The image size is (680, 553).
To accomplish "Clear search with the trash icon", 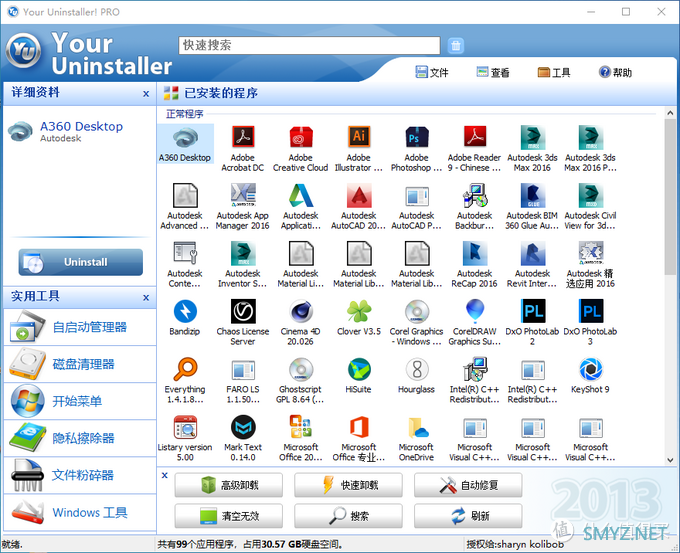I will tap(455, 45).
